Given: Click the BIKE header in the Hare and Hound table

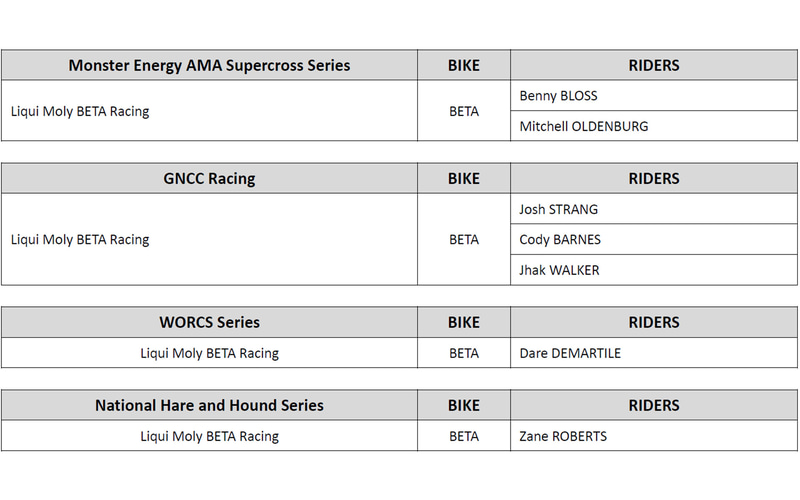Looking at the screenshot, I should coord(464,405).
